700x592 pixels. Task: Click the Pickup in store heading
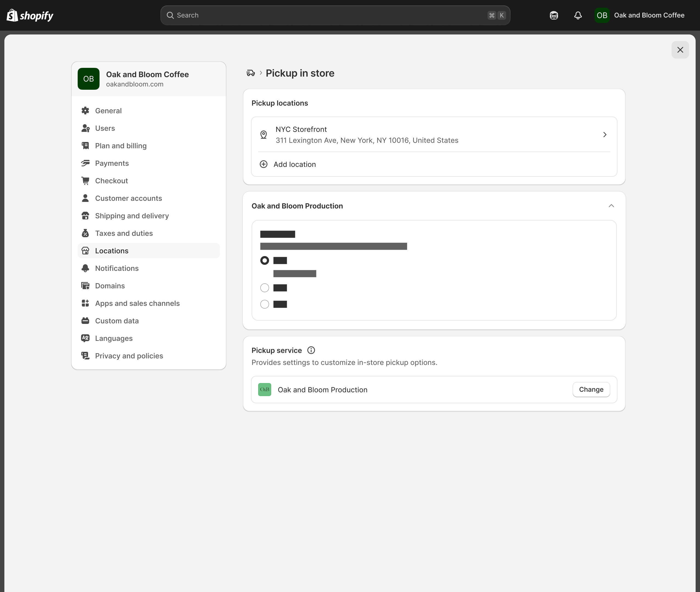point(300,73)
